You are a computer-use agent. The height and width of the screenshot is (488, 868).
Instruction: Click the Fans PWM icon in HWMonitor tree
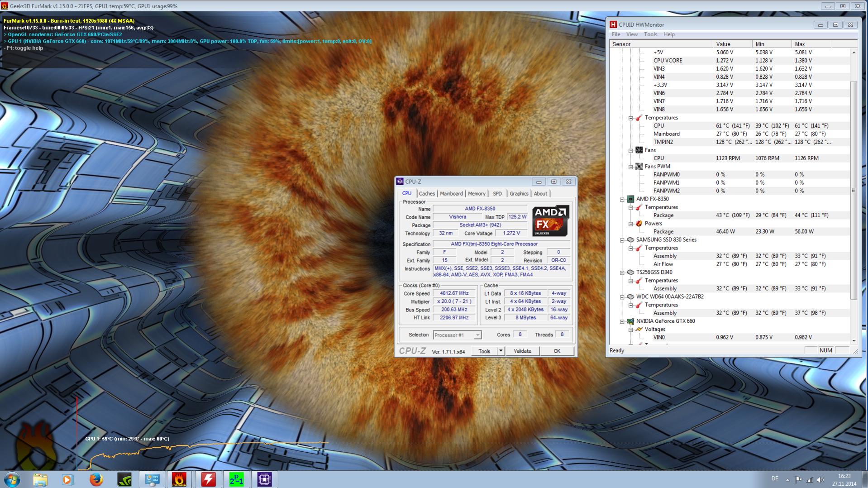pyautogui.click(x=639, y=167)
